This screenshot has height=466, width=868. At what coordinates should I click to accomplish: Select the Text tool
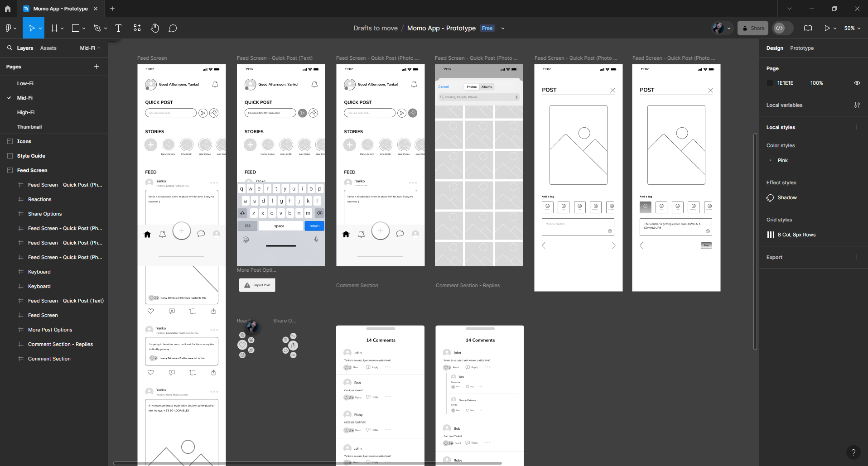118,28
